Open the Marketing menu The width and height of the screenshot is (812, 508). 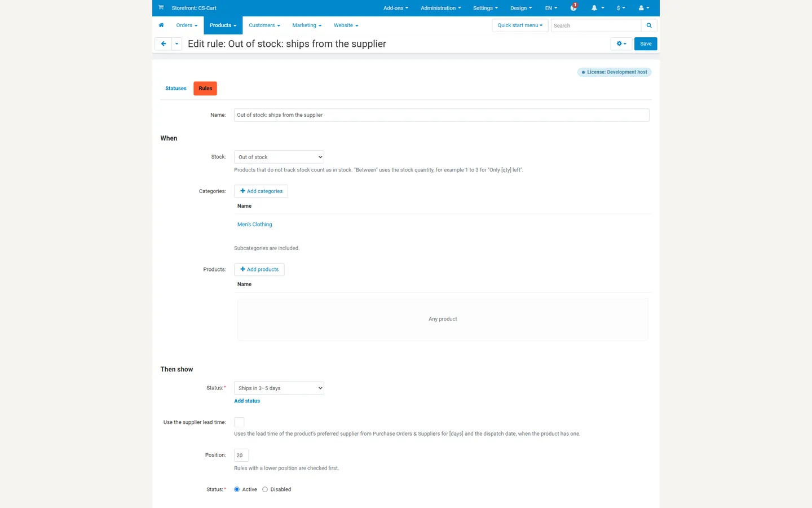[x=307, y=25]
